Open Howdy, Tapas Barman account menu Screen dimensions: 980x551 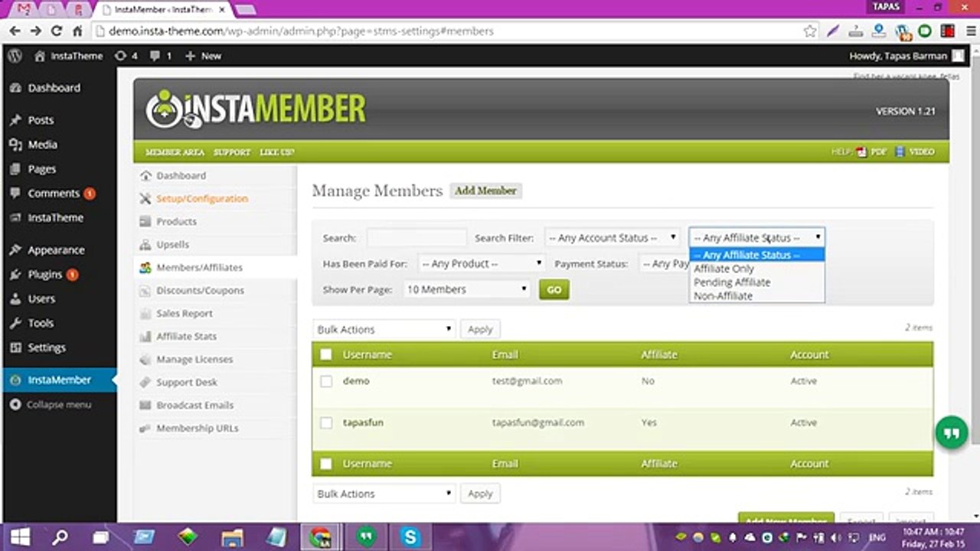(907, 56)
